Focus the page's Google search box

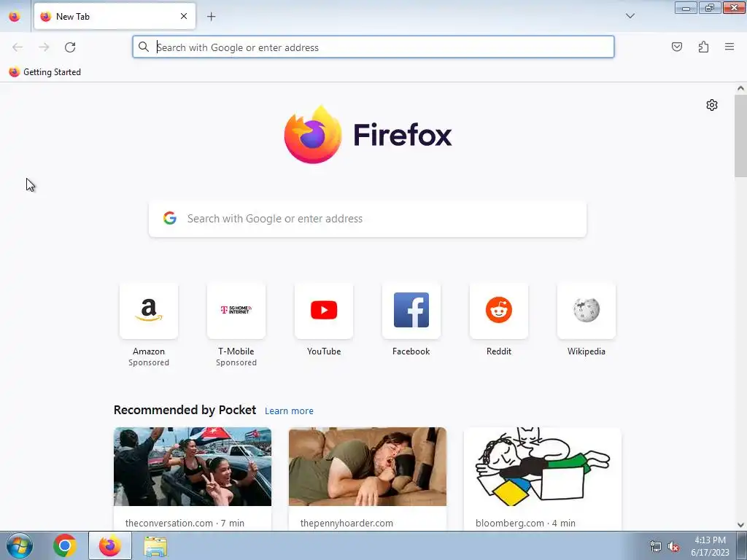pyautogui.click(x=368, y=219)
